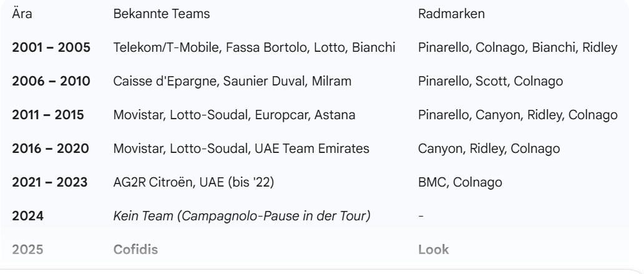Click the 2006 – 2010 era cell
Image resolution: width=644 pixels, height=274 pixels.
coord(51,81)
